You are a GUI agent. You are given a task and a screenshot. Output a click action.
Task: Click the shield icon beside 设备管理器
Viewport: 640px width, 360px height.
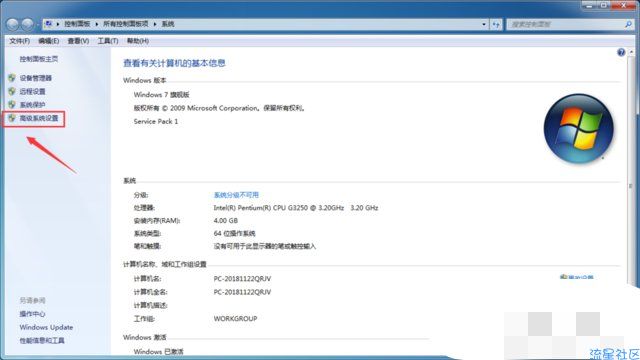click(12, 78)
